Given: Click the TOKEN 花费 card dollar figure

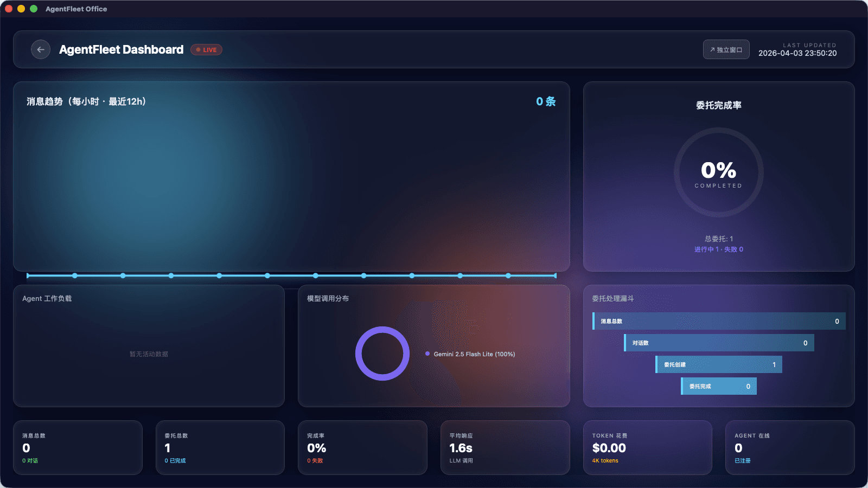Looking at the screenshot, I should pos(609,448).
